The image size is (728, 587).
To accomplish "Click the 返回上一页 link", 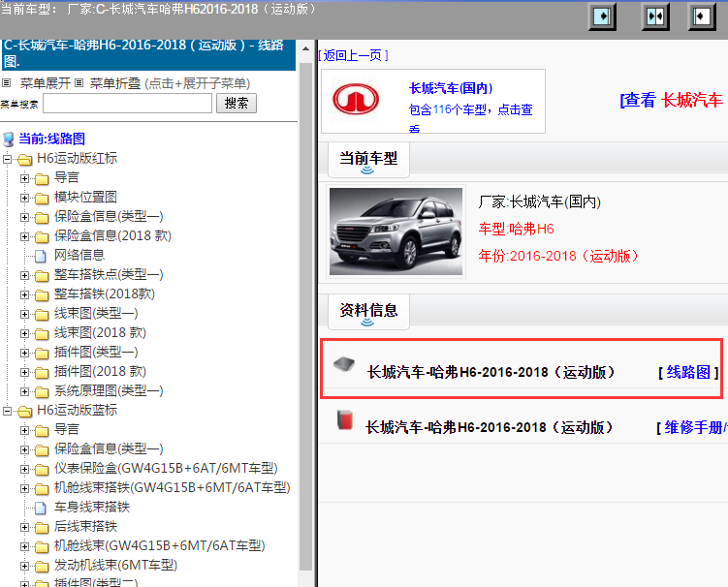I will pos(353,55).
